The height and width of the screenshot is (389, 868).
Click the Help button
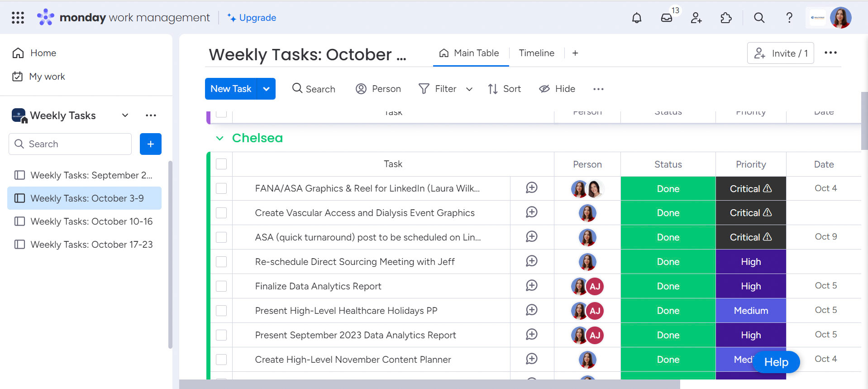tap(776, 362)
